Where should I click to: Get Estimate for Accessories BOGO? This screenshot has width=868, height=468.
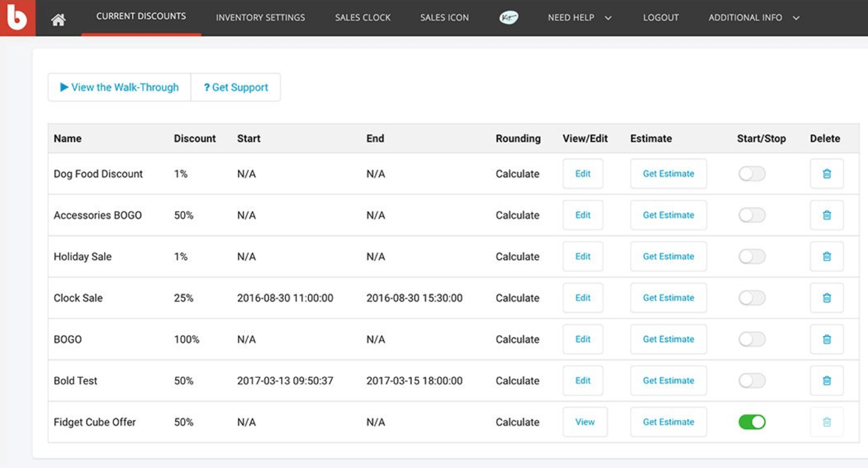coord(668,215)
